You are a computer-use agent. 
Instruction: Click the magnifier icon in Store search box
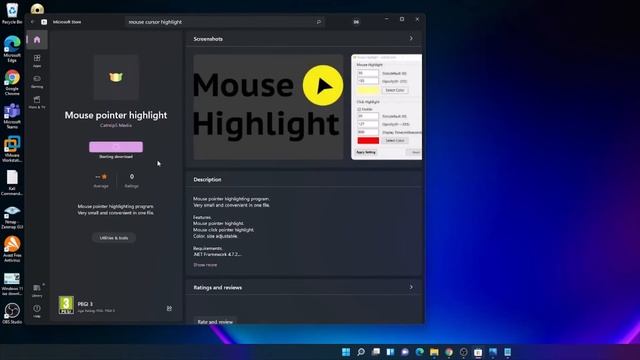(x=319, y=22)
